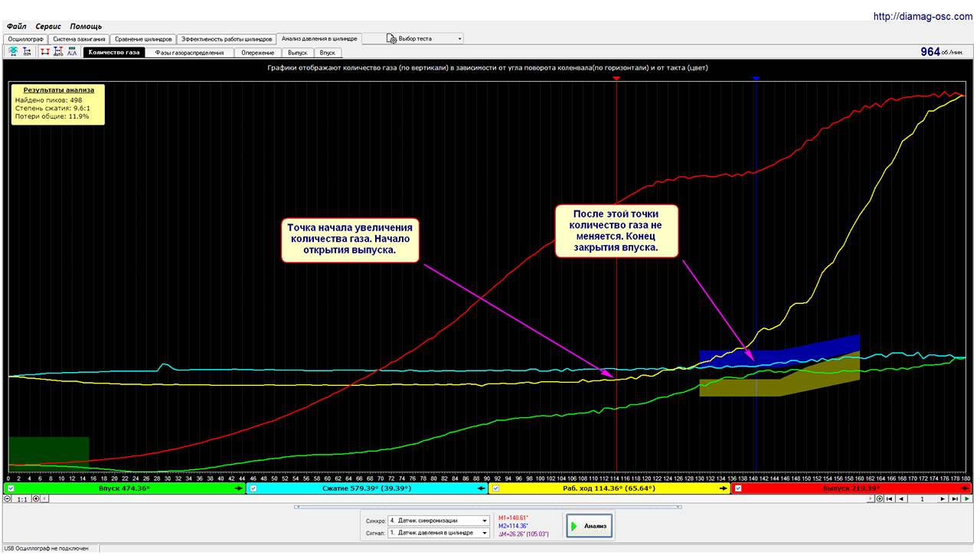Click the Найдено пиков: 498 line
980x555 pixels.
click(x=48, y=100)
